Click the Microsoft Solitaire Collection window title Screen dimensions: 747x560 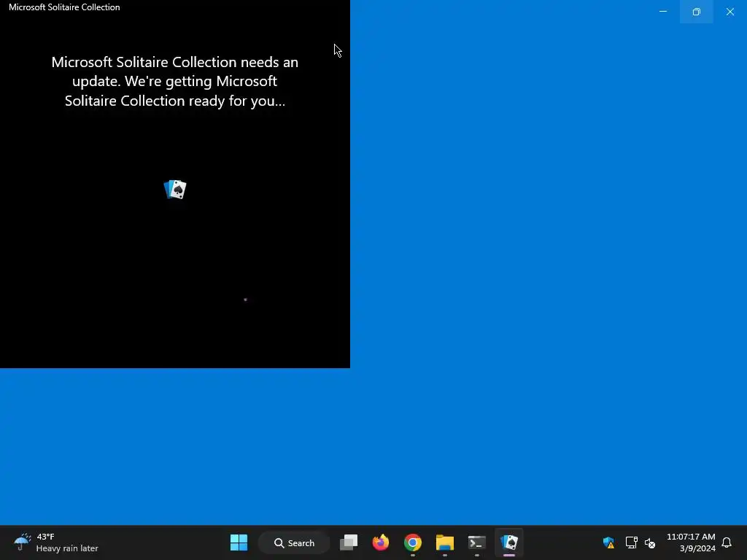coord(64,7)
